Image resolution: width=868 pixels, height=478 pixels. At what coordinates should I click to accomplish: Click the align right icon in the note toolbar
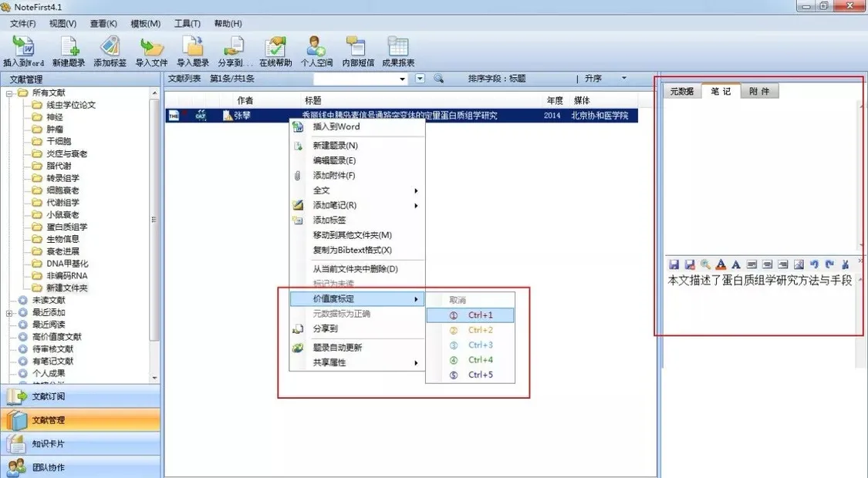pyautogui.click(x=783, y=264)
